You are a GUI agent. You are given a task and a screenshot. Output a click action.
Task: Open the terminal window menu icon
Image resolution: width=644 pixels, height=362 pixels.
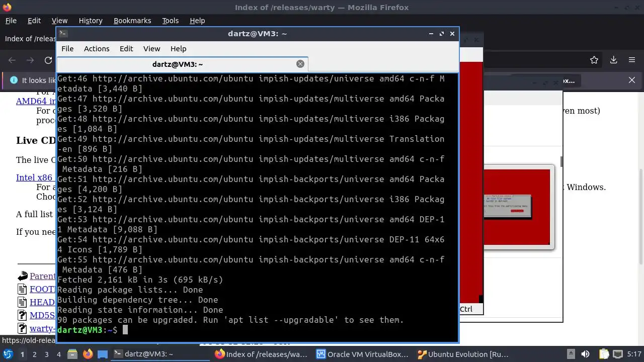coord(63,34)
